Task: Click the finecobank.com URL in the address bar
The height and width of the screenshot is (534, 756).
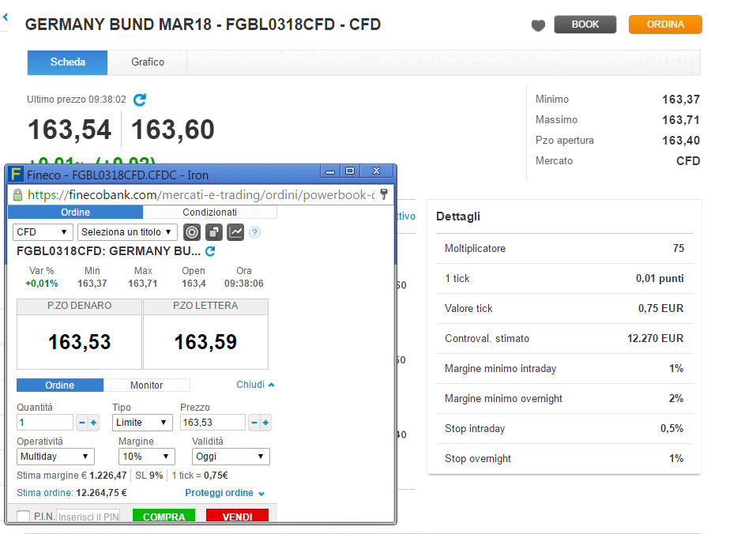Action: (x=201, y=194)
